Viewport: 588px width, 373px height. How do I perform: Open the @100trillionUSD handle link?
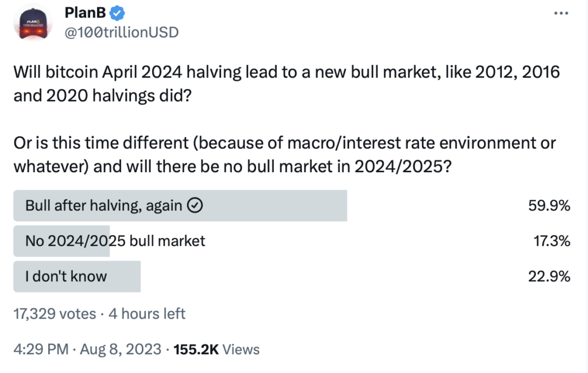point(122,32)
